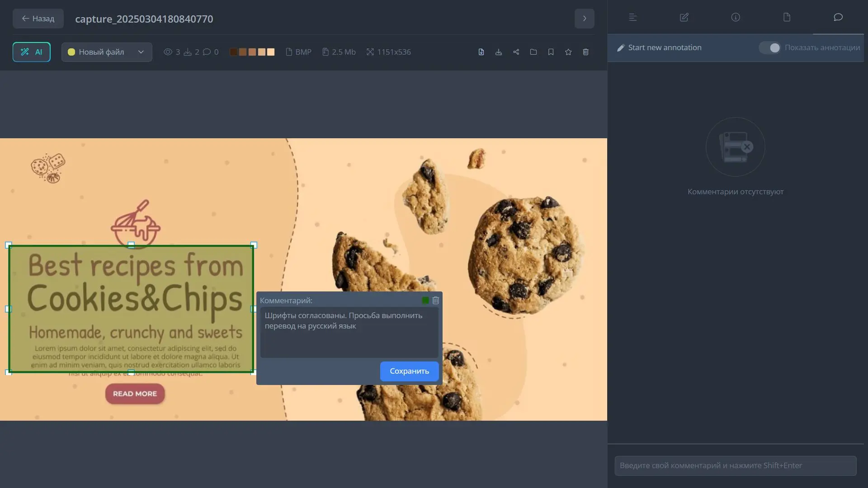Save the comment with Сохранить
The image size is (868, 488).
coord(409,371)
